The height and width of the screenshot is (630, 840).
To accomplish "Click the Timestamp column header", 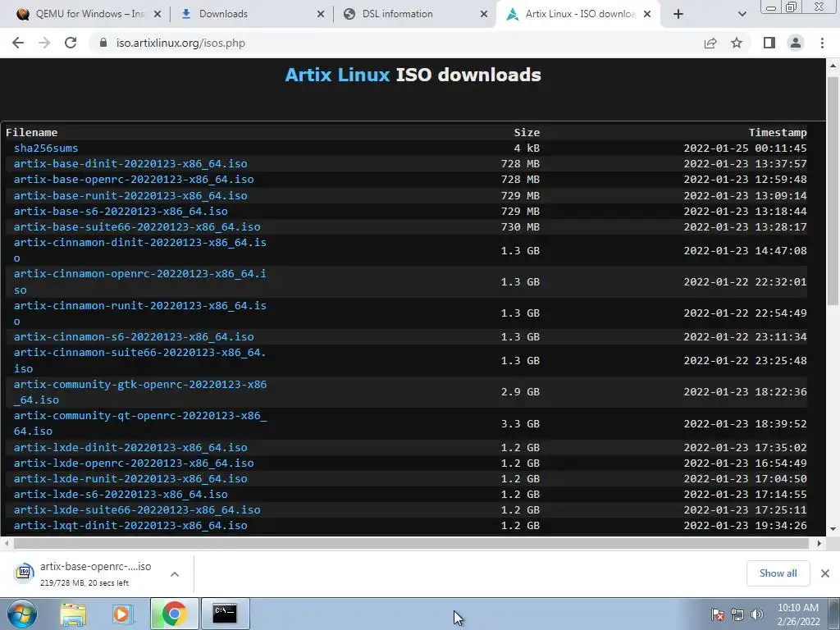I will 778,132.
